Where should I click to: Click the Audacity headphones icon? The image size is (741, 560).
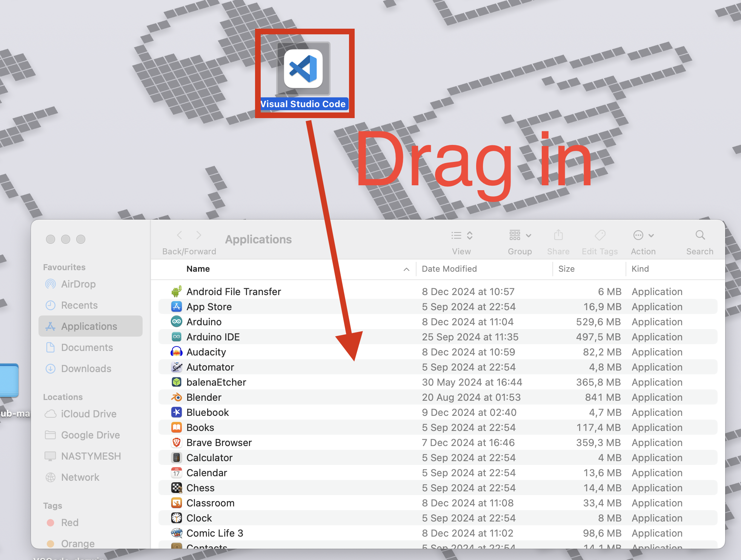coord(176,352)
